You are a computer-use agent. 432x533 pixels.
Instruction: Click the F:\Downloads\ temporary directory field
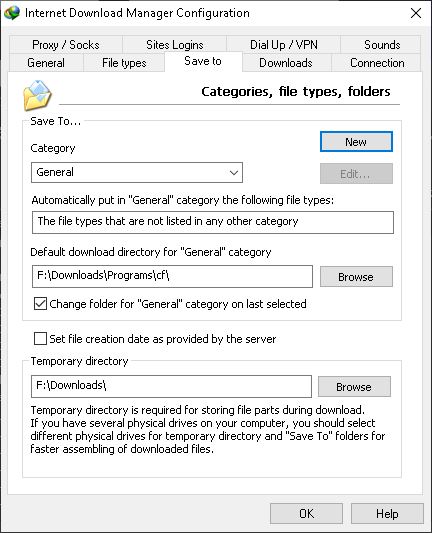(171, 386)
